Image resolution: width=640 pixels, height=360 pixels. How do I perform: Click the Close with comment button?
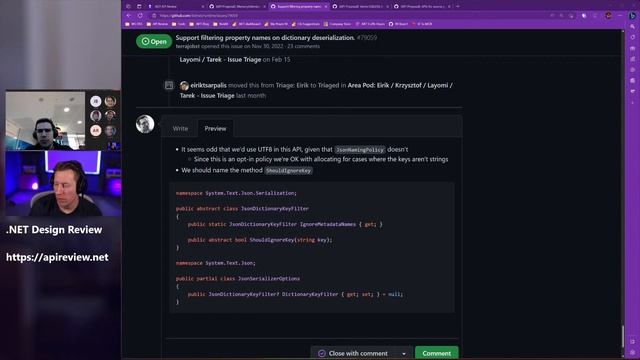tap(353, 353)
